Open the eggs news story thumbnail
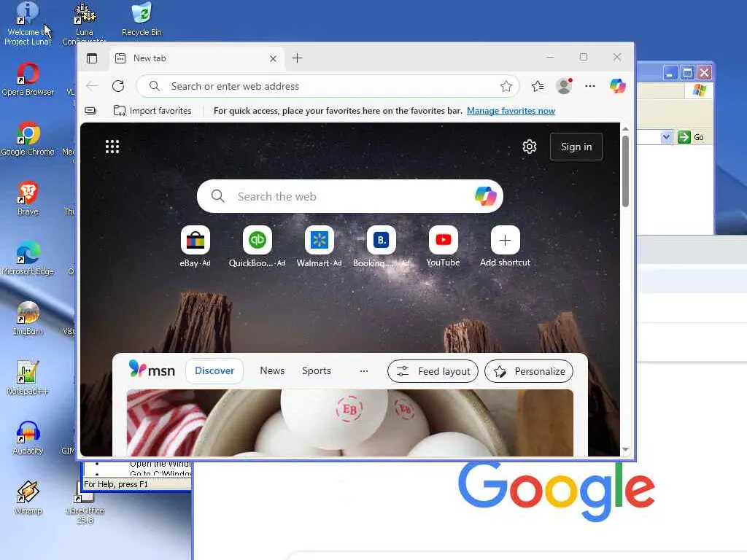The width and height of the screenshot is (747, 560). pyautogui.click(x=349, y=422)
